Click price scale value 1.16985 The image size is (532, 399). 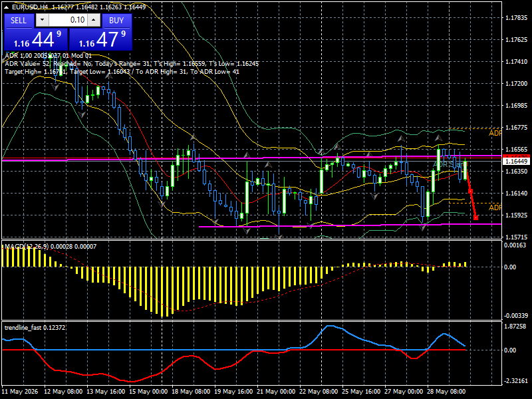point(517,106)
